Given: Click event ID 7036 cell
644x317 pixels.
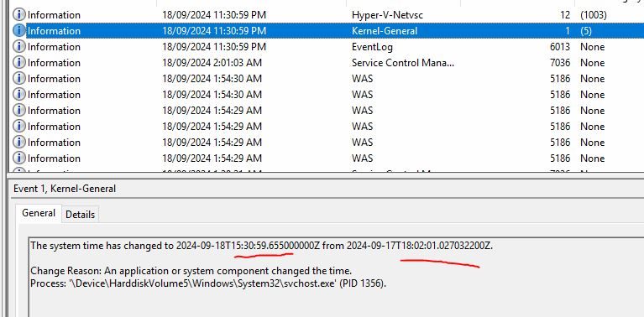Looking at the screenshot, I should 560,63.
